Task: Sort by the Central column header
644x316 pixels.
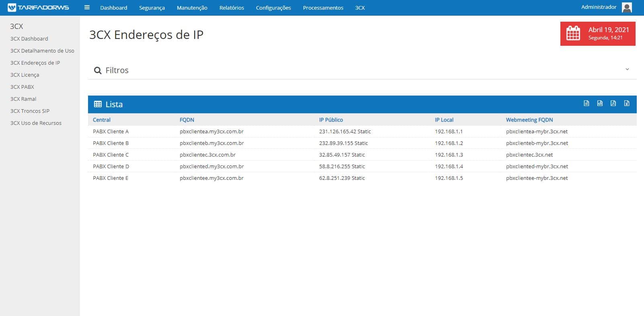Action: tap(102, 120)
